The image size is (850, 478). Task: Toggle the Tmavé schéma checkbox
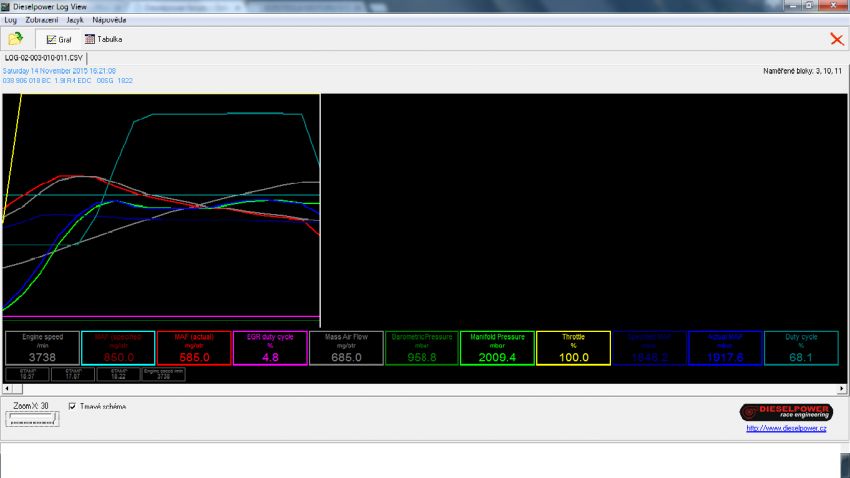(72, 406)
